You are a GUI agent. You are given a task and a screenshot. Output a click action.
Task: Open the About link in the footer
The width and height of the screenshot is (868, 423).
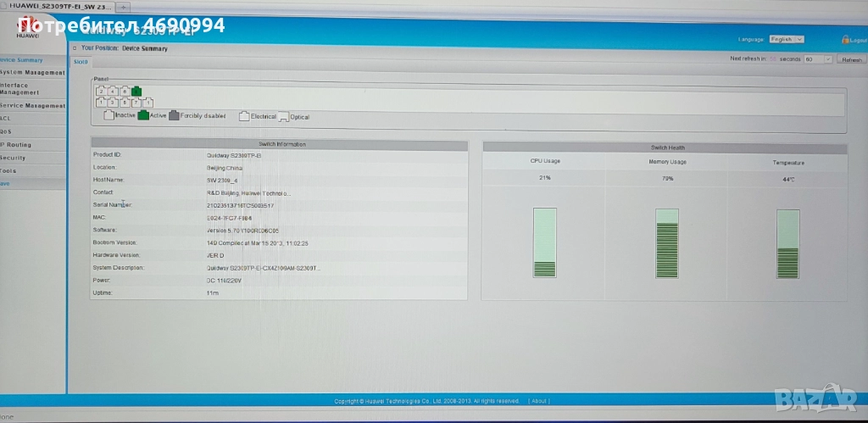pos(538,401)
